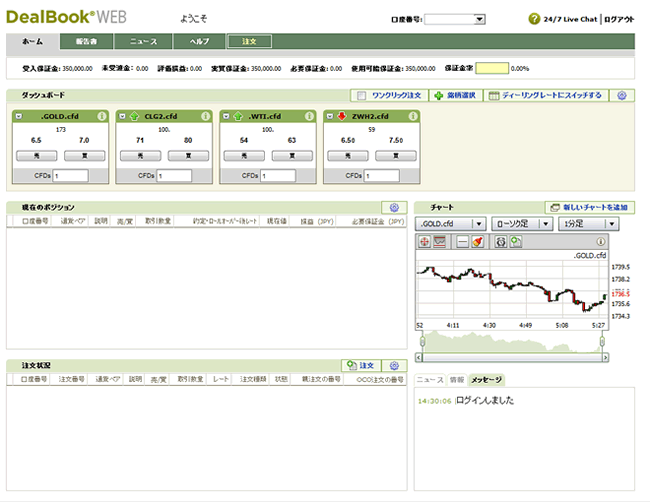Click the chart scrollbar right arrow
Image resolution: width=650 pixels, height=502 pixels.
coord(606,357)
